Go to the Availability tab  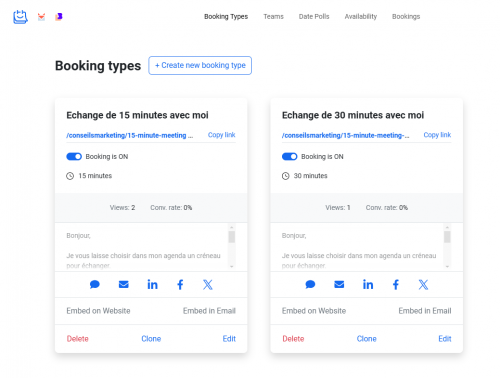click(361, 16)
